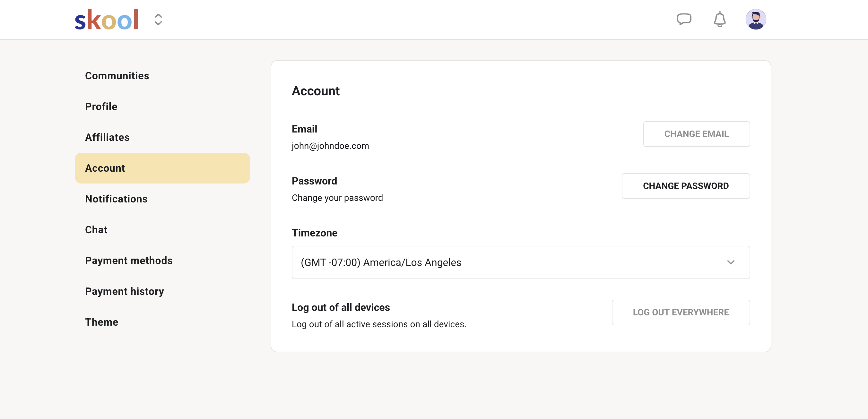Open the user profile avatar
This screenshot has width=868, height=419.
[755, 19]
